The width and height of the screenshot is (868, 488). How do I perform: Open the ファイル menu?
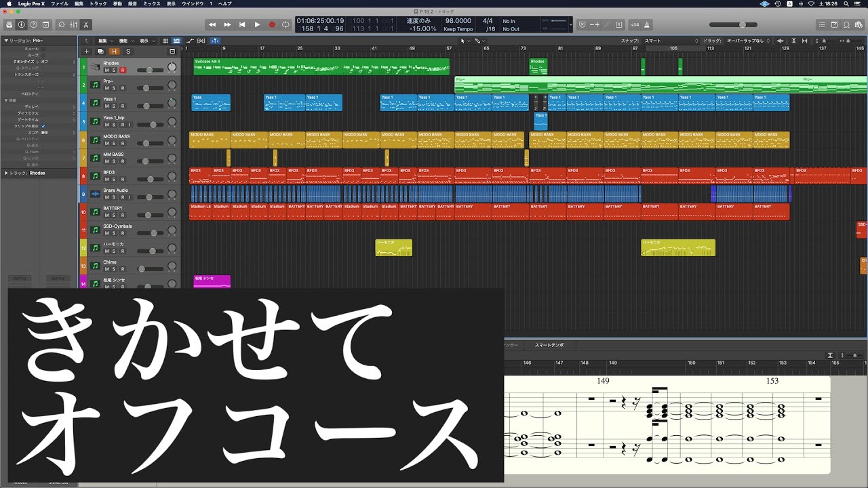(59, 3)
